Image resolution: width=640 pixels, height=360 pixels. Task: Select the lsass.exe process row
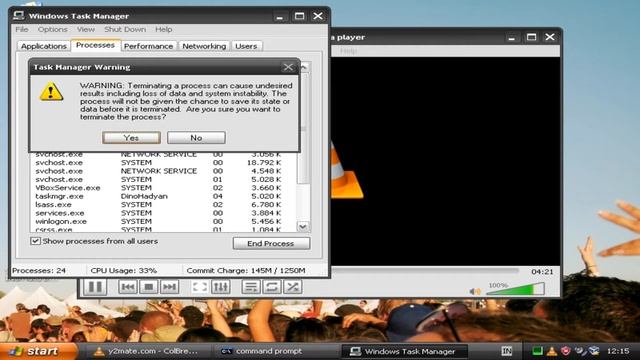(163, 204)
